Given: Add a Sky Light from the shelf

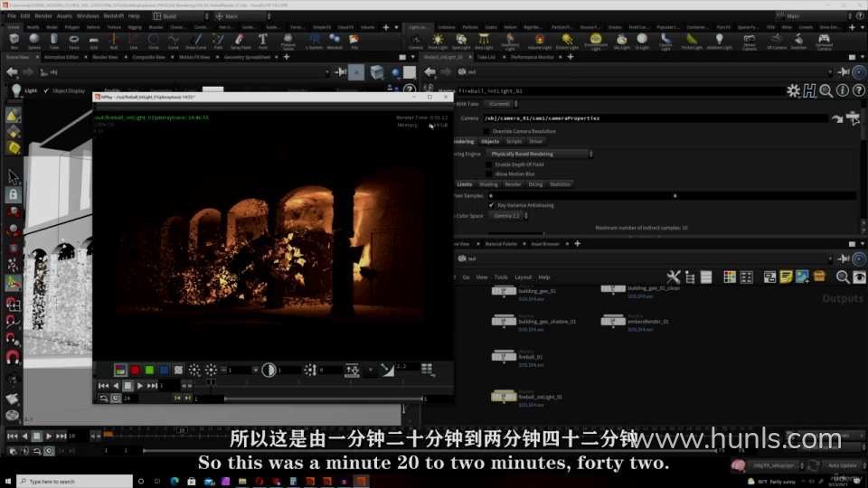Looking at the screenshot, I should pyautogui.click(x=622, y=41).
